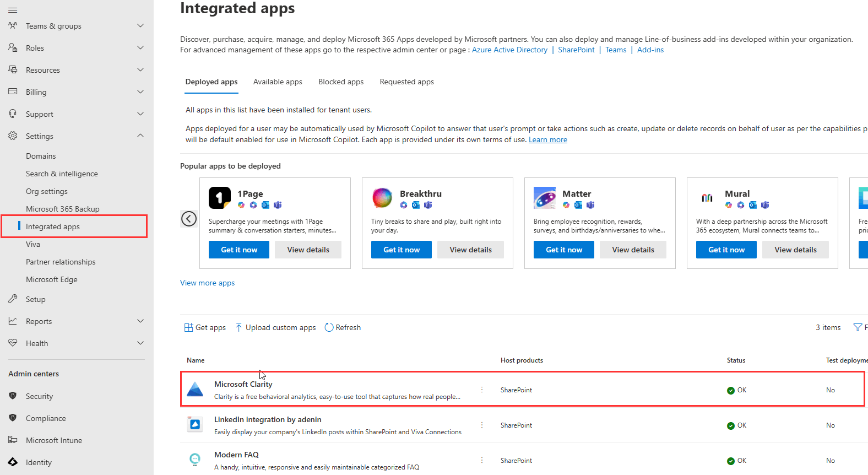Click the Microsoft Clarity app icon
The image size is (868, 475).
(195, 390)
